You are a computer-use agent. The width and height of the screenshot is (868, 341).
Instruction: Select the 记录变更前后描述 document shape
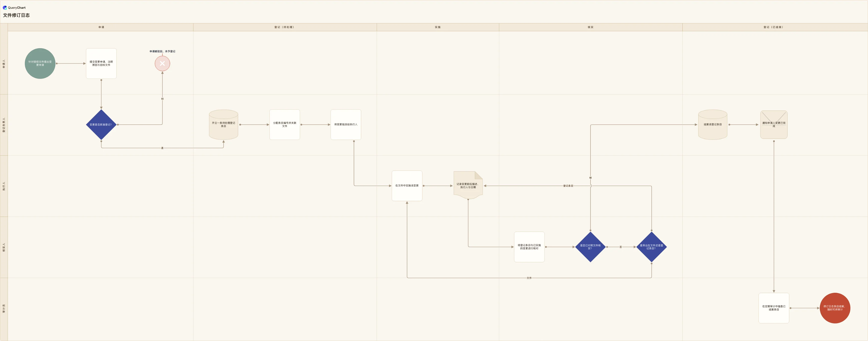[x=468, y=185]
